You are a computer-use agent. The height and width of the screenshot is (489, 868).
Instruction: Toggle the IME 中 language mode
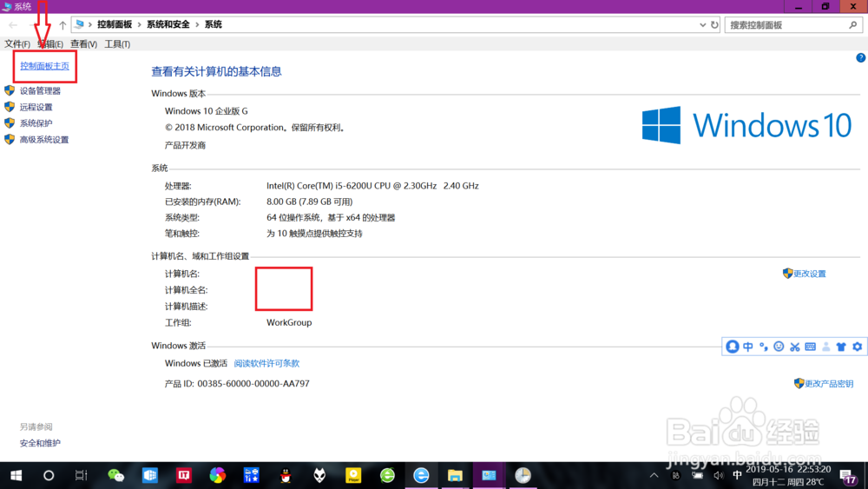[x=748, y=347]
